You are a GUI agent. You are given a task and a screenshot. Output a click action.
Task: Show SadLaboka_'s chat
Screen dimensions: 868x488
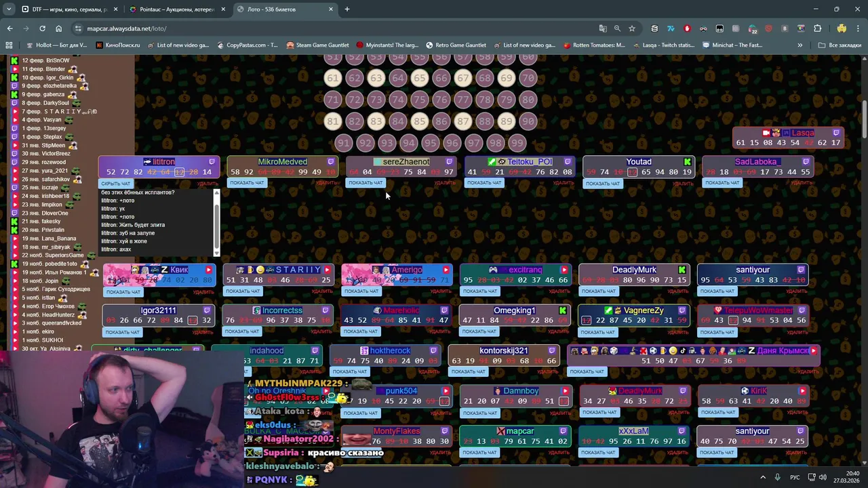coord(721,183)
